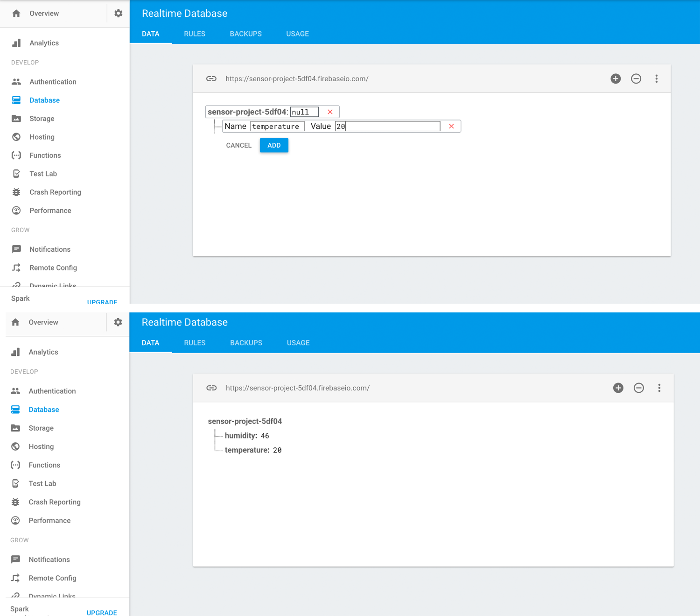This screenshot has width=700, height=616.
Task: Open Authentication in the upper sidebar
Action: point(53,82)
